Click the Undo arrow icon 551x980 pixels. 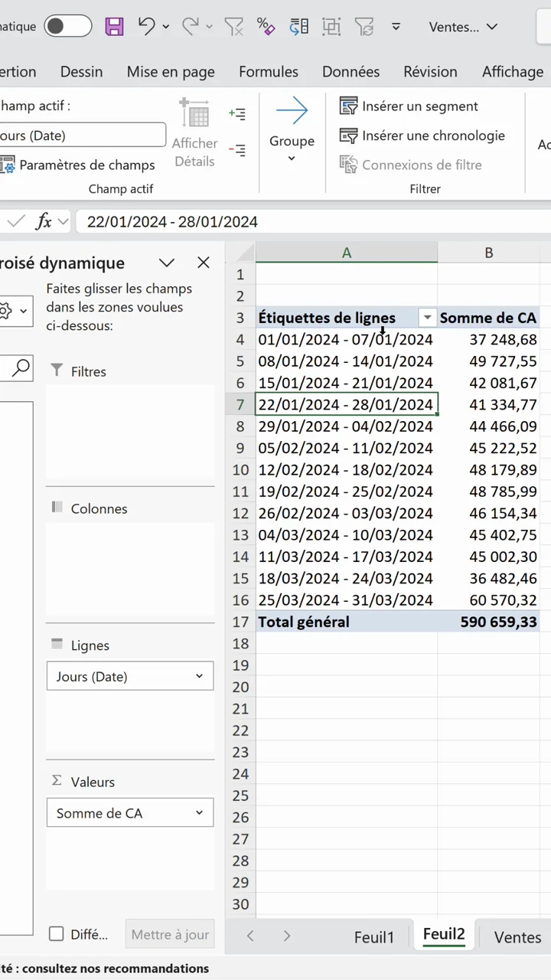(147, 26)
